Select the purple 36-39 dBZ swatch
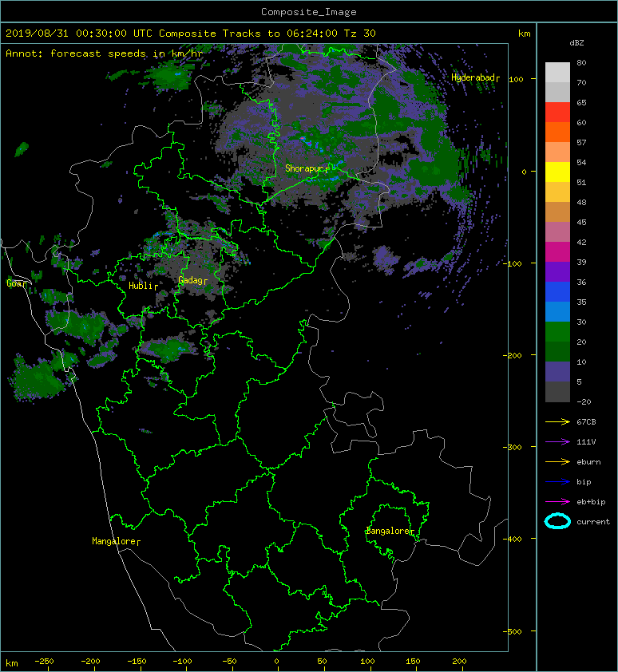 (557, 272)
